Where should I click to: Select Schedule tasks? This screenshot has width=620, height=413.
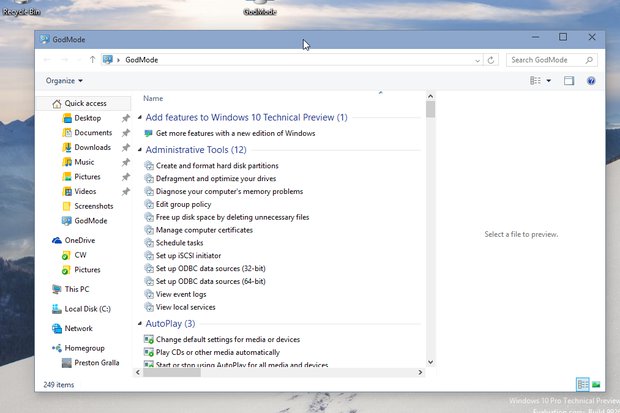[180, 243]
